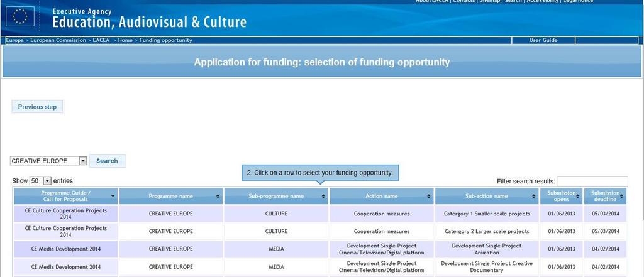Image resolution: width=644 pixels, height=277 pixels.
Task: Click 04/02/2014 deadline in Animation row
Action: (x=606, y=249)
